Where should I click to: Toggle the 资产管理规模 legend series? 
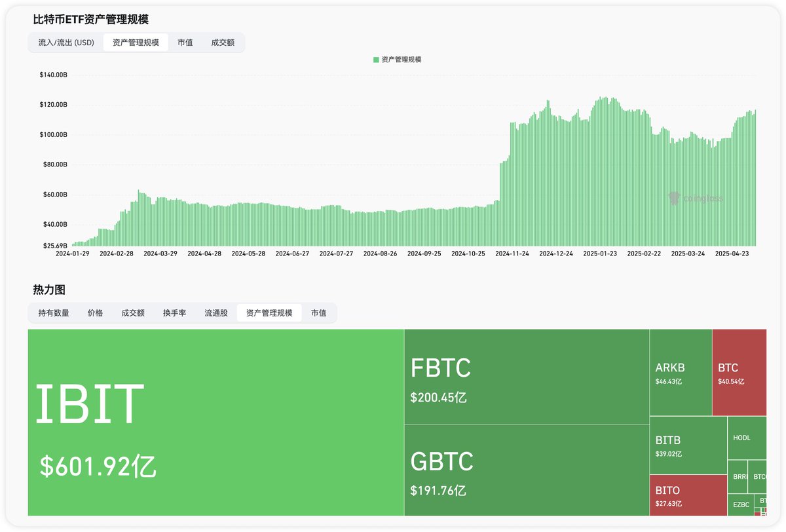(x=397, y=60)
